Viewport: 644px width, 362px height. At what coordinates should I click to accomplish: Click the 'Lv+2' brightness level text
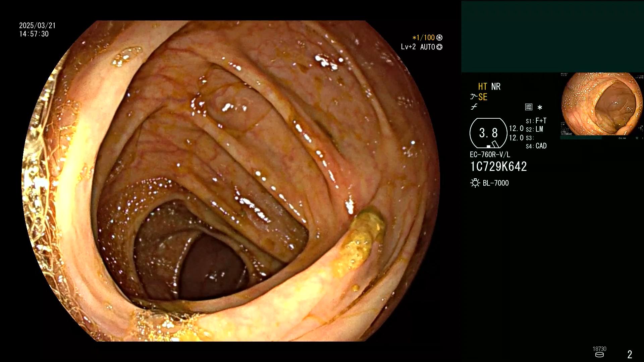[408, 47]
